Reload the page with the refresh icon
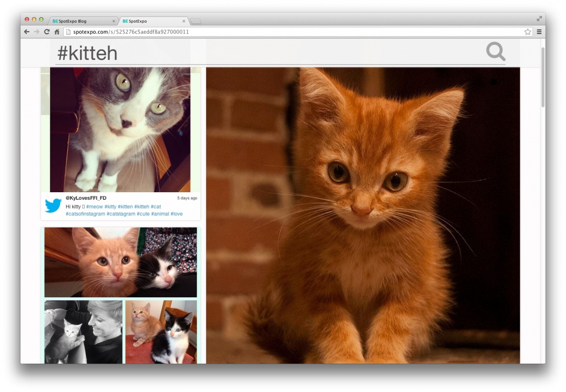 pyautogui.click(x=47, y=32)
